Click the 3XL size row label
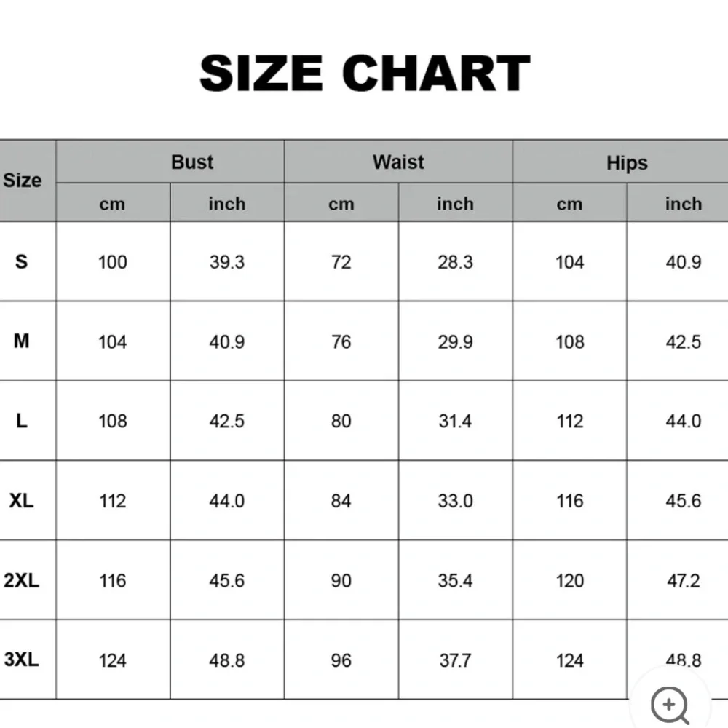Screen dimensions: 728x728 tap(22, 660)
